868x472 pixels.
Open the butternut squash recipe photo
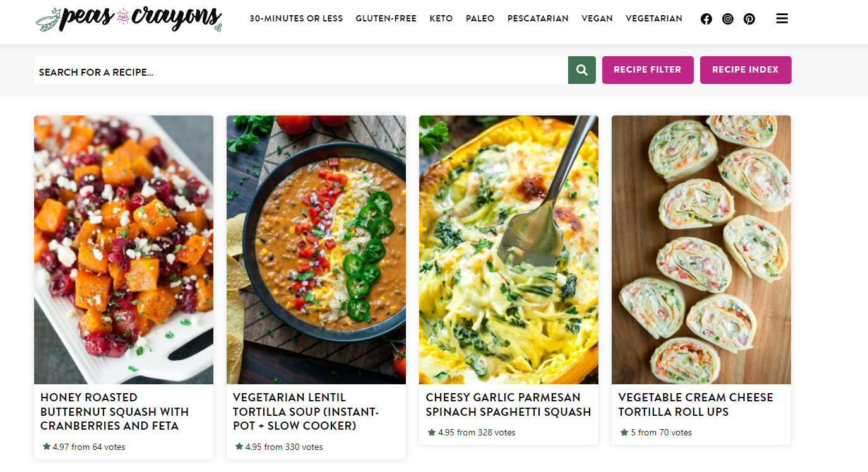[124, 249]
